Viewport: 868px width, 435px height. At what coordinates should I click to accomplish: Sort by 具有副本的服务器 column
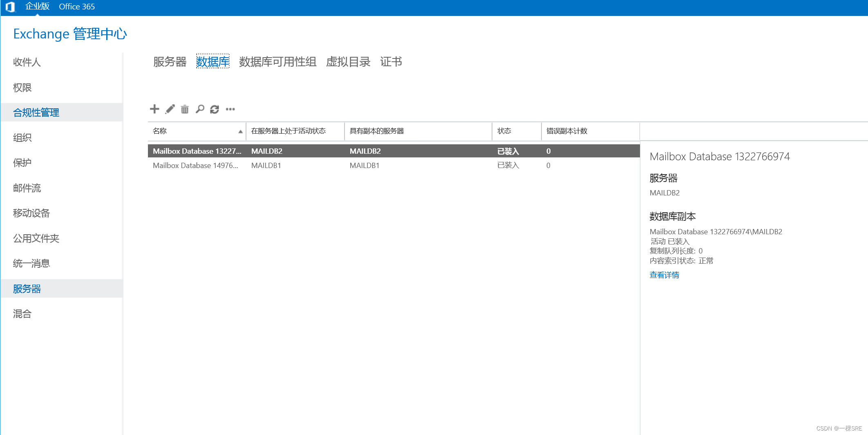pos(418,131)
